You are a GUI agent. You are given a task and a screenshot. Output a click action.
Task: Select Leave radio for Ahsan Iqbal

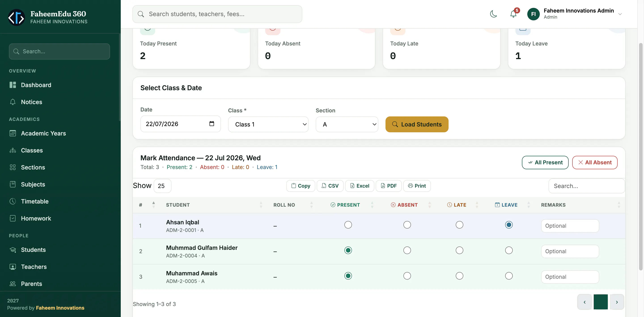coord(509,225)
